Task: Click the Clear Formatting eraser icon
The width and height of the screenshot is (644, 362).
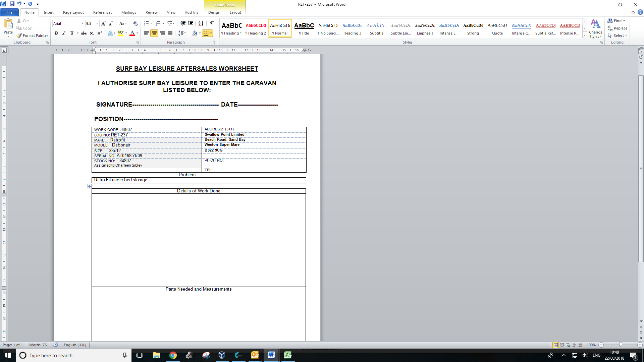Action: (135, 23)
